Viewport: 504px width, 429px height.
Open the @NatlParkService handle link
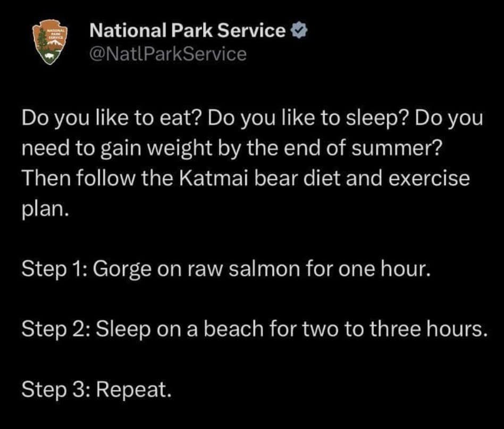coord(169,54)
